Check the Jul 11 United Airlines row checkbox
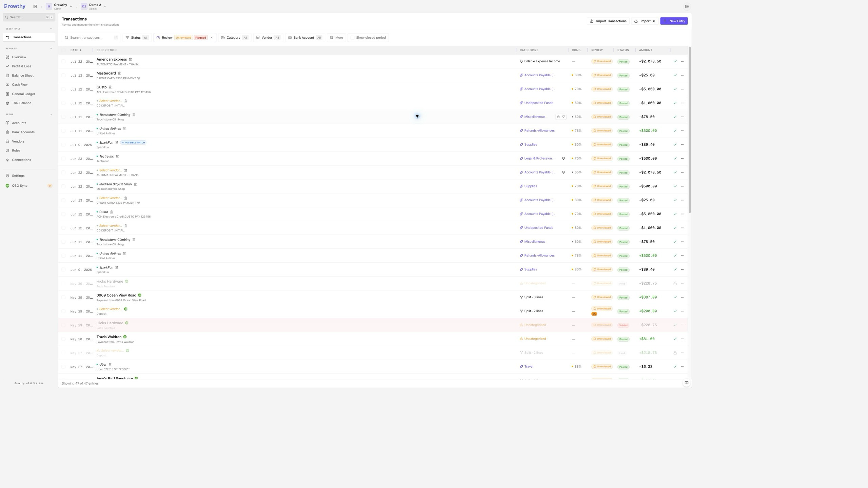Viewport: 868px width, 488px height. [63, 131]
